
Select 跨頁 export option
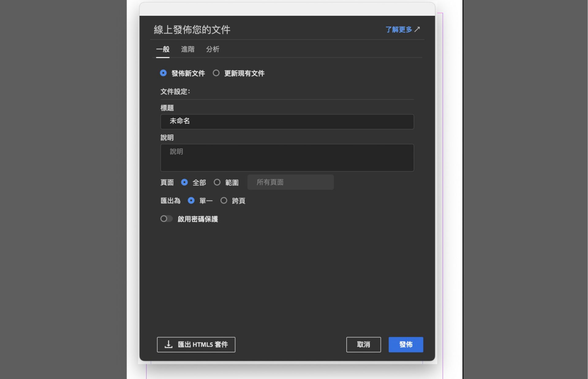pyautogui.click(x=224, y=201)
